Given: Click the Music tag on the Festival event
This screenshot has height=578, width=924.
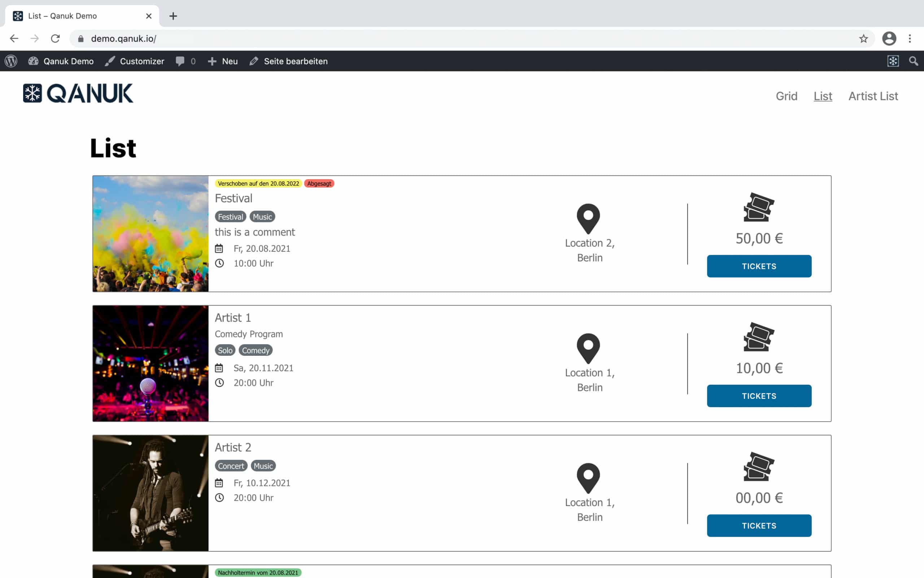Looking at the screenshot, I should (262, 217).
